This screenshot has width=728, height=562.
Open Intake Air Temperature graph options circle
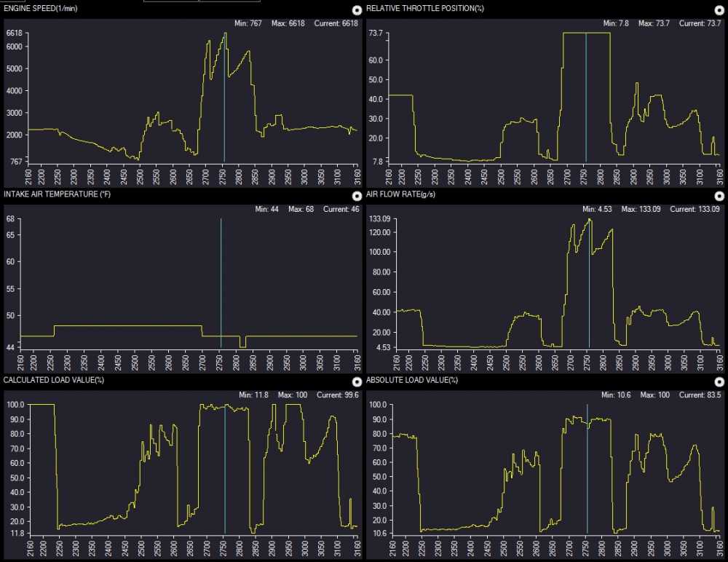click(x=356, y=196)
